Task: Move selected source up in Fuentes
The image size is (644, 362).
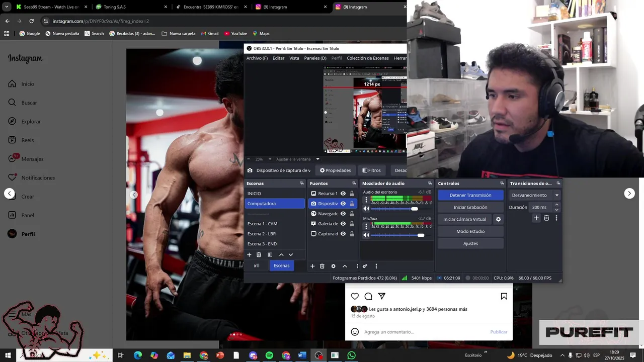Action: tap(345, 266)
